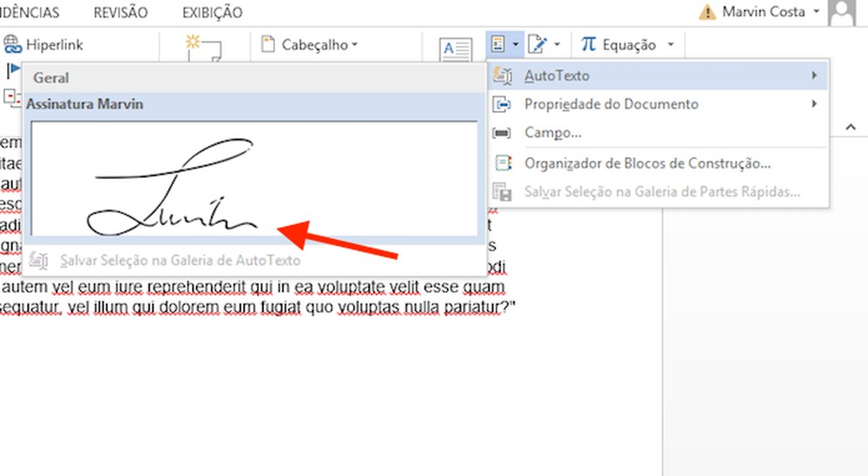Open Organizador de Blocos de Construção

[658, 163]
